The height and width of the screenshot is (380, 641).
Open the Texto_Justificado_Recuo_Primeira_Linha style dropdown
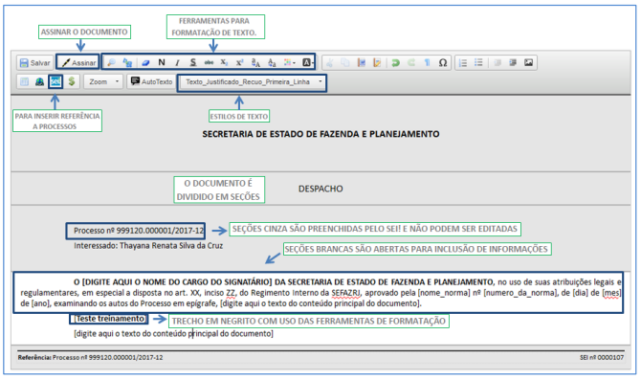coord(252,82)
